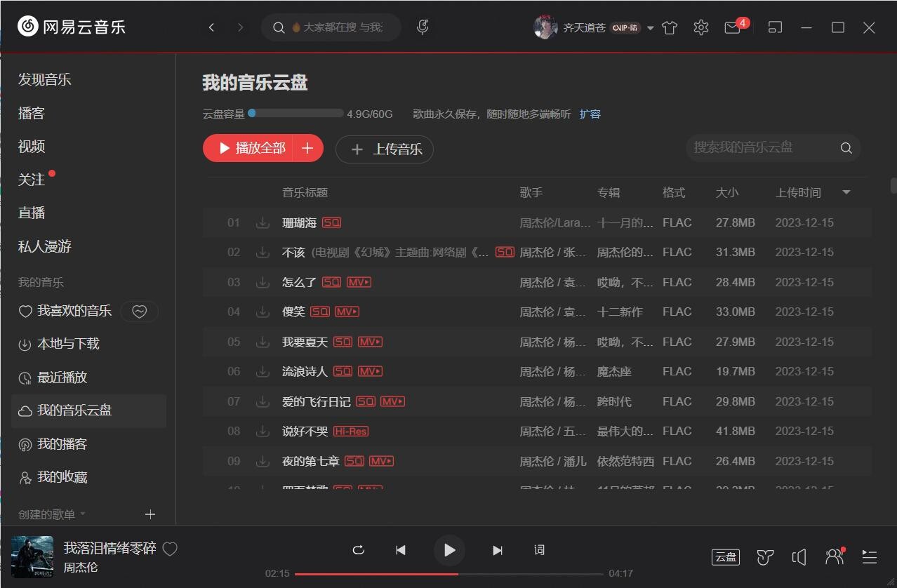Click Hi-Res badge on 说好不哭

(351, 431)
